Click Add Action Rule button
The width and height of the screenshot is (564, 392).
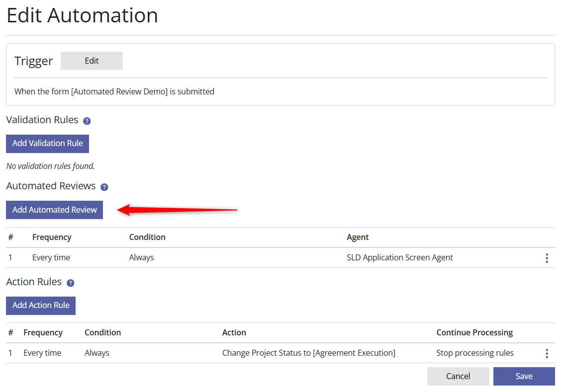pos(41,306)
